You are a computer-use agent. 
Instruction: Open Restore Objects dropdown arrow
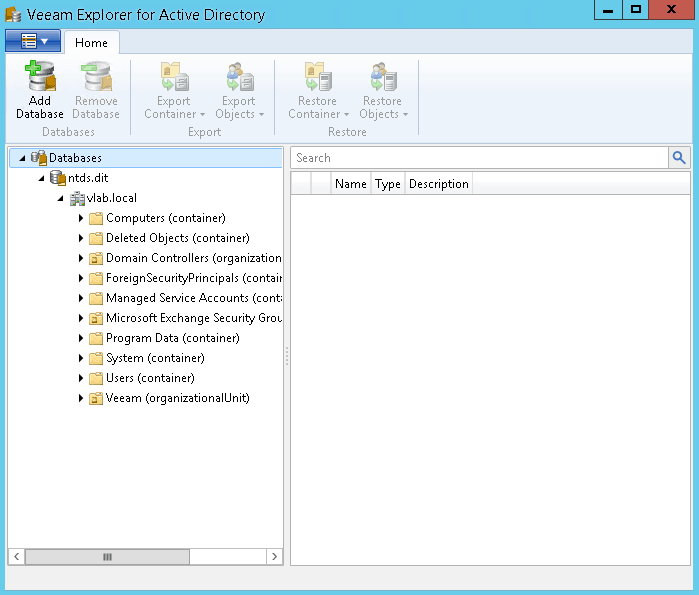[x=405, y=115]
